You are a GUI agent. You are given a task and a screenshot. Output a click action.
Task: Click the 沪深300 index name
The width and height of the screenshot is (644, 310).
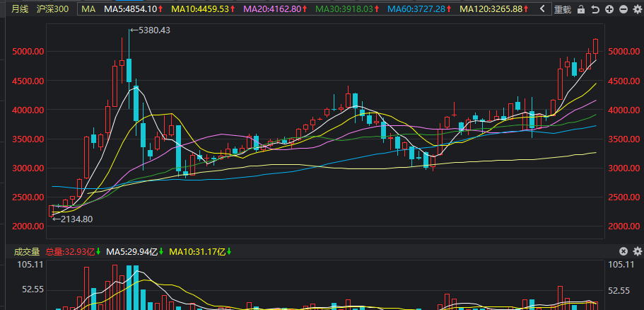tap(52, 8)
